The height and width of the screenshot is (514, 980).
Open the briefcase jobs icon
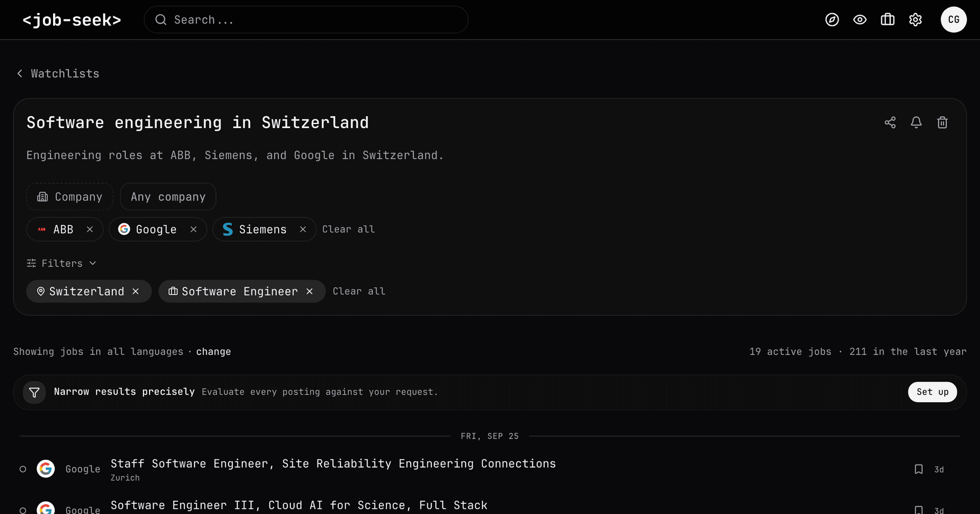pos(888,20)
